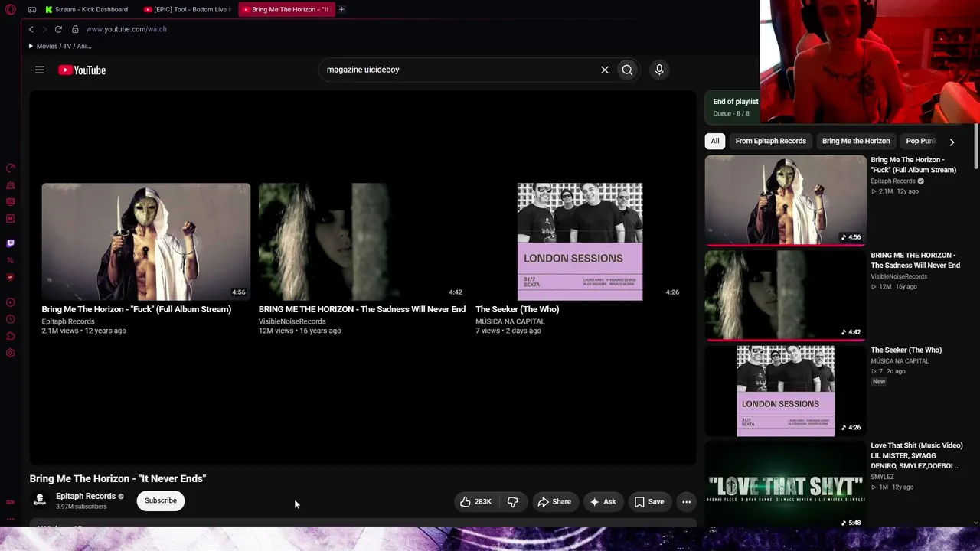980x551 pixels.
Task: Run the YouTube search
Action: (x=627, y=70)
